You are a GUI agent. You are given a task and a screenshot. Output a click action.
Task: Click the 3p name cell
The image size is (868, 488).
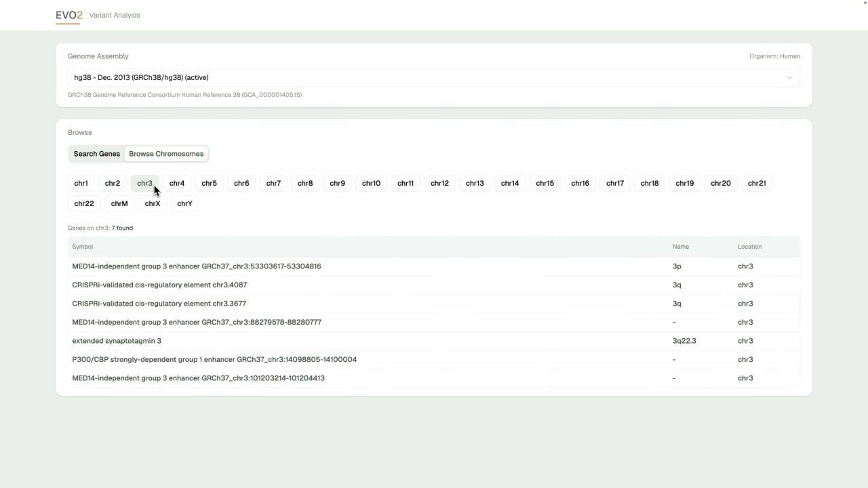[677, 266]
